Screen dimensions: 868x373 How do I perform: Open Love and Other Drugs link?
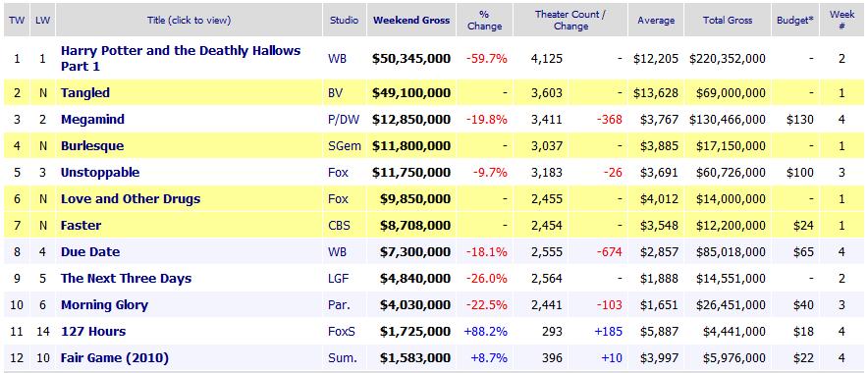131,199
